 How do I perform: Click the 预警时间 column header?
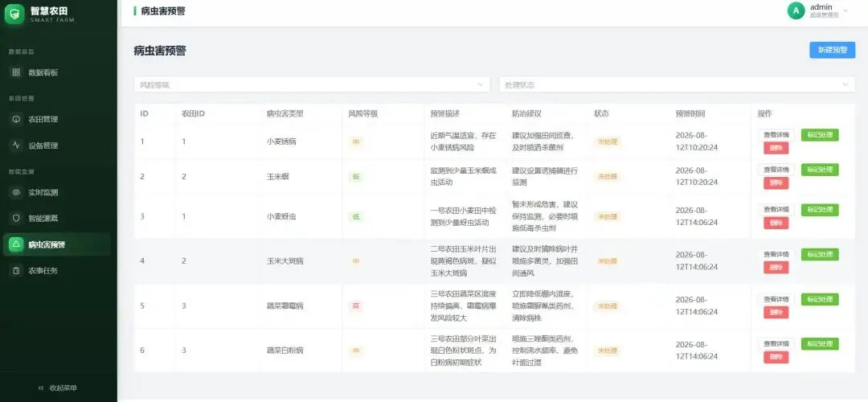pyautogui.click(x=690, y=113)
